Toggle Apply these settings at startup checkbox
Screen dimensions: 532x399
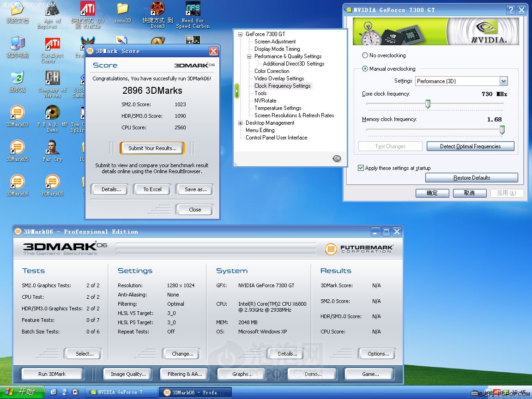(x=361, y=168)
